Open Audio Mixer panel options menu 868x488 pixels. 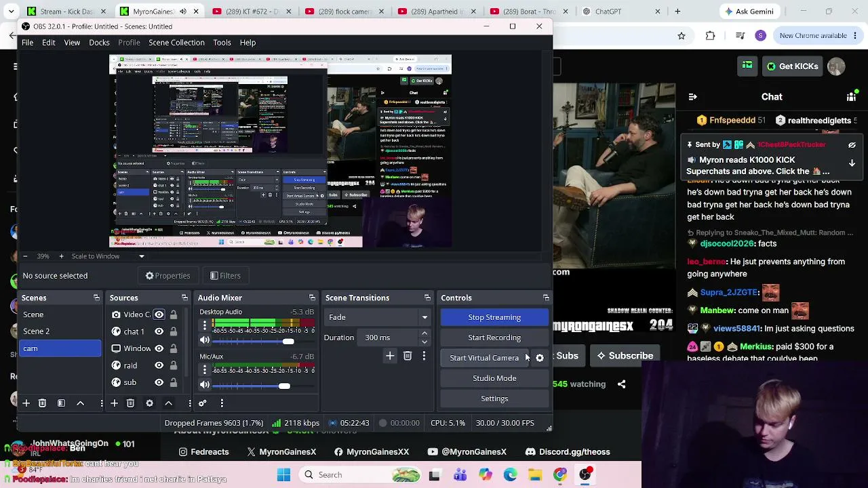pos(222,403)
